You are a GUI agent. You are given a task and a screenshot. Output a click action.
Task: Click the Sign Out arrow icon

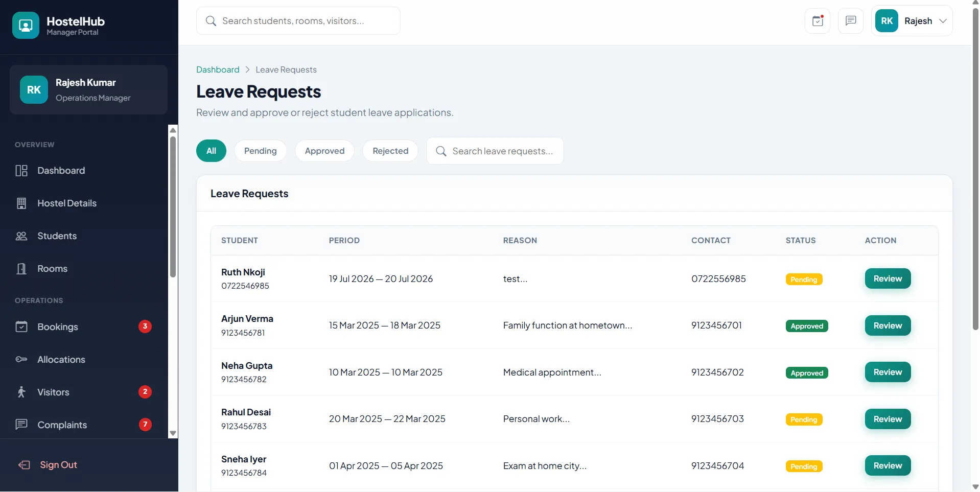[x=24, y=465]
